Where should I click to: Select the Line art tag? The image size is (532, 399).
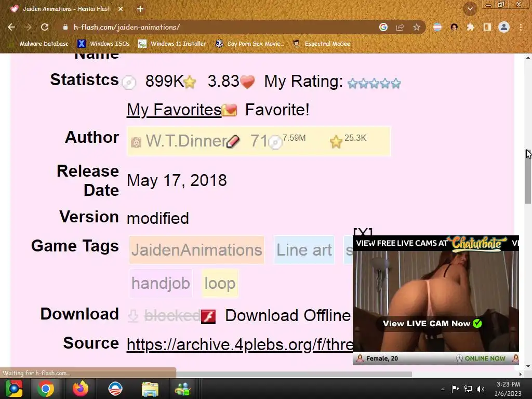coord(304,250)
